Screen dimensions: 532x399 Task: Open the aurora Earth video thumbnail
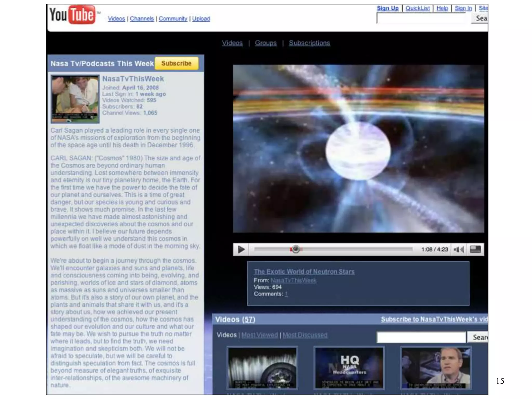click(x=262, y=368)
